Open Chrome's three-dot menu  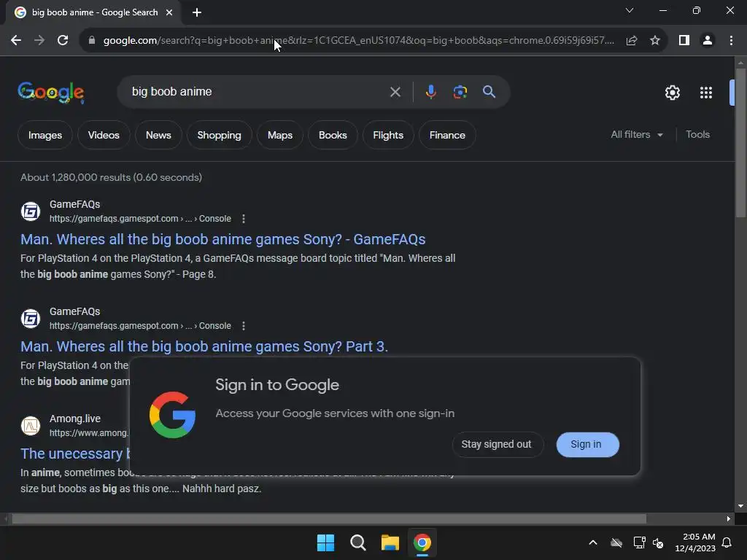(731, 41)
